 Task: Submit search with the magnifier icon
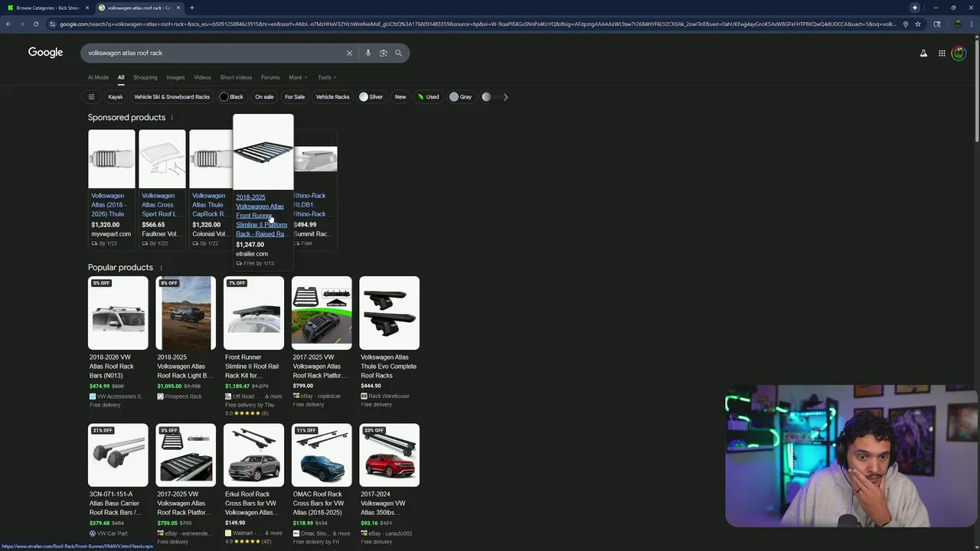[x=398, y=53]
